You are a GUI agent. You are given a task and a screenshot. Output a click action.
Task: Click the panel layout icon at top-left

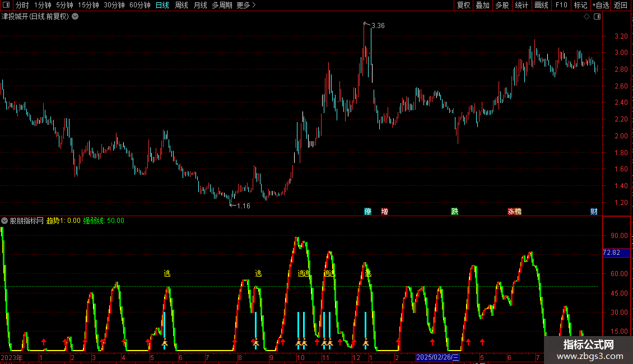click(x=6, y=5)
